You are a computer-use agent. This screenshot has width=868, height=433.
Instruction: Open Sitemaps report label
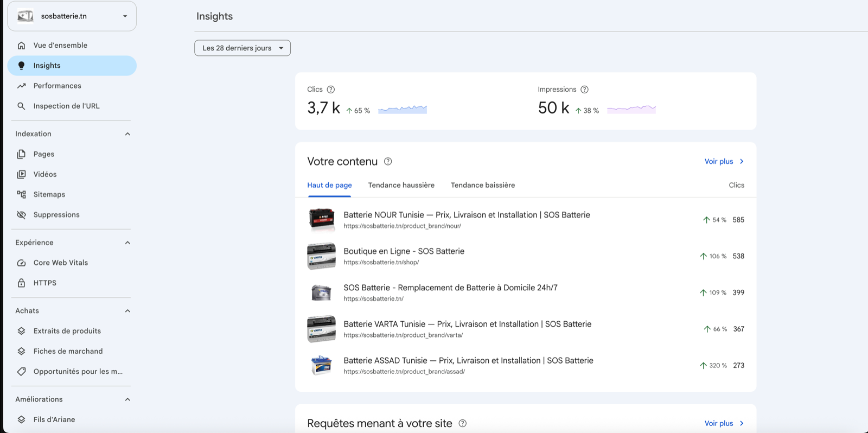(49, 194)
